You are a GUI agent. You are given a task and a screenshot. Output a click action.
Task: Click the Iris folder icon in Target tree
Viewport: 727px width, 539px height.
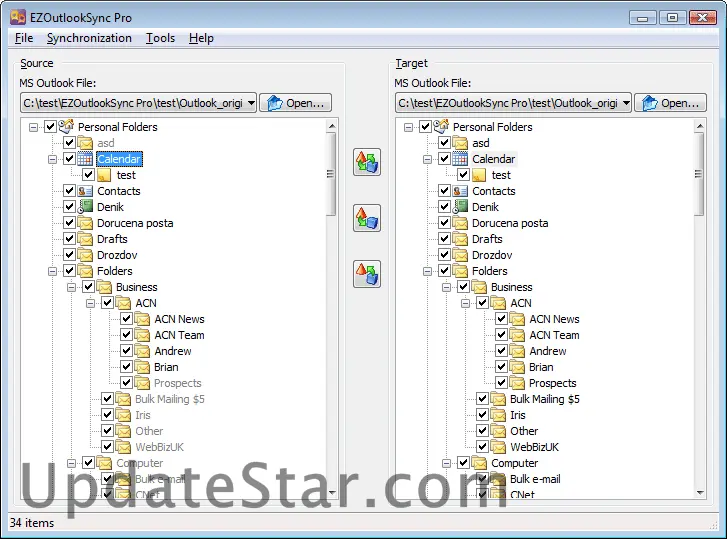coord(498,415)
